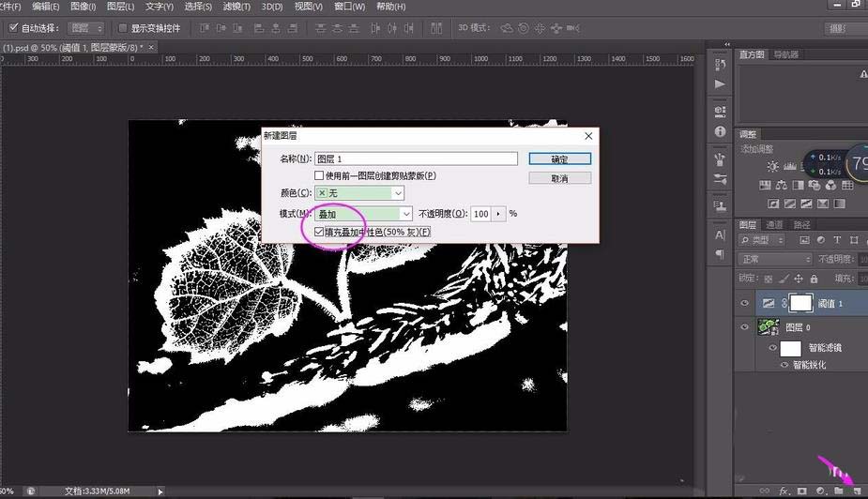This screenshot has width=868, height=499.
Task: Click the Threshold layer mask thumbnail
Action: pyautogui.click(x=799, y=302)
